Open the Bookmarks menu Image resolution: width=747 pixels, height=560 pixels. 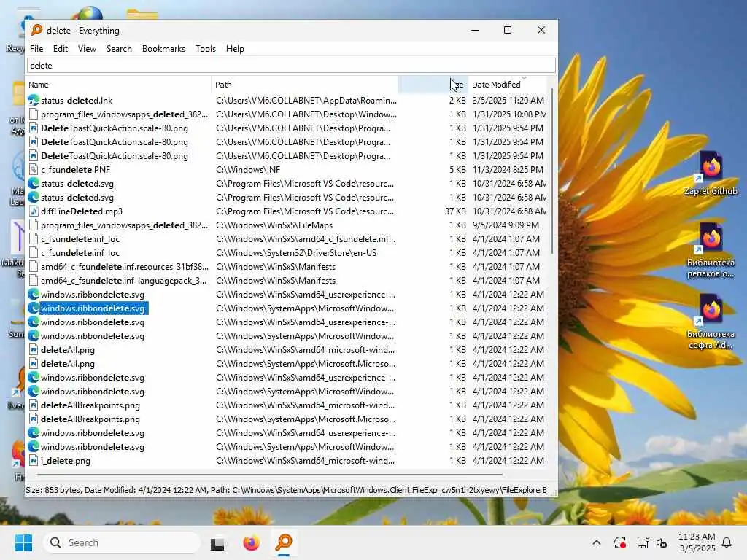click(163, 49)
